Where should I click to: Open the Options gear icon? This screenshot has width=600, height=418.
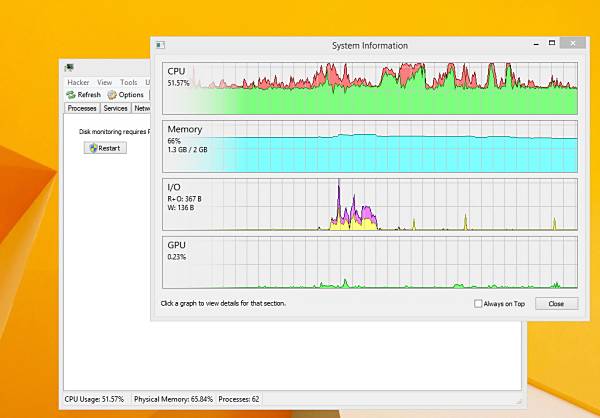(112, 95)
